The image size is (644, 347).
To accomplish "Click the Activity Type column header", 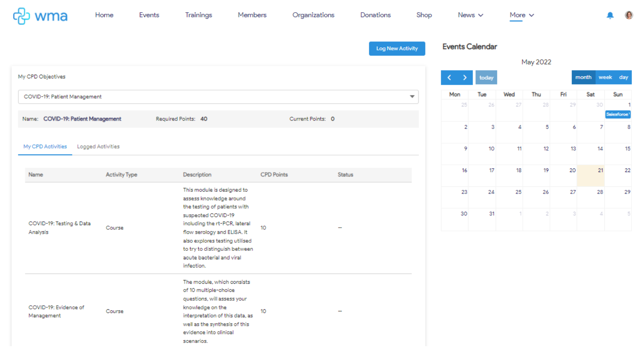I will (x=122, y=175).
